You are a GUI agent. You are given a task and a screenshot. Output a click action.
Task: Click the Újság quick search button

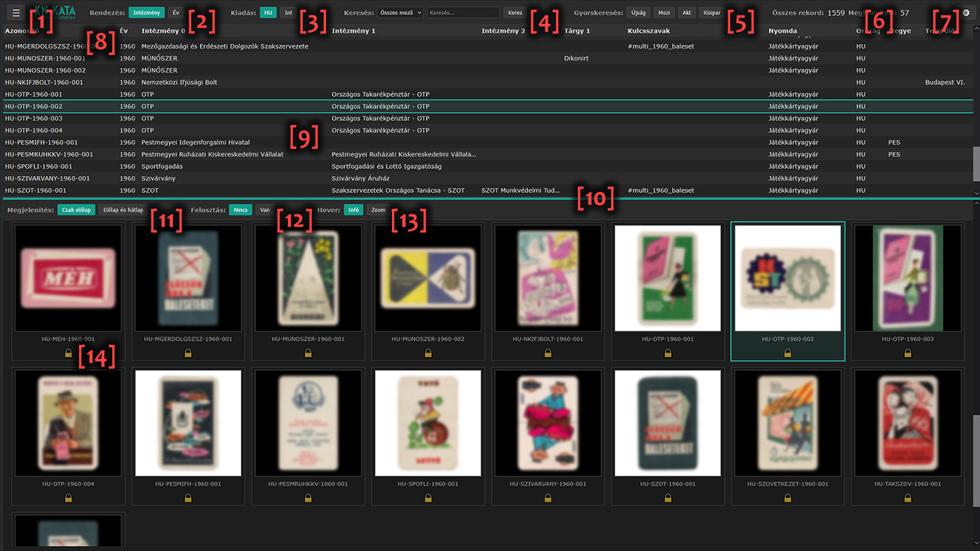(638, 12)
